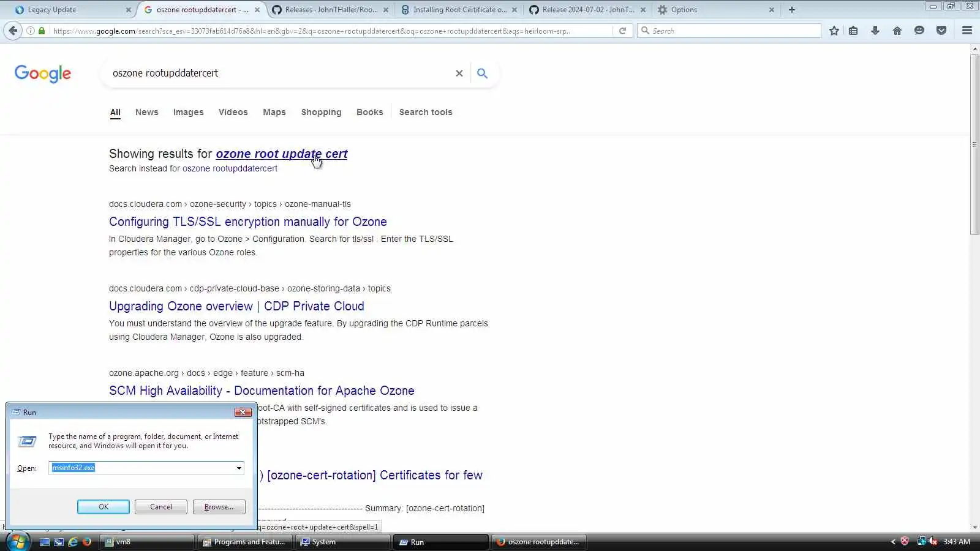Image resolution: width=980 pixels, height=551 pixels.
Task: Open the Windows Start orb
Action: click(x=18, y=542)
